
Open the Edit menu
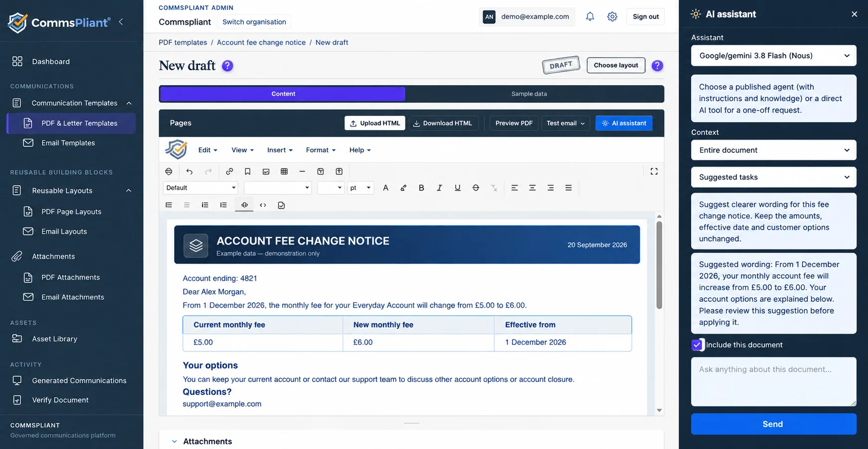(208, 150)
